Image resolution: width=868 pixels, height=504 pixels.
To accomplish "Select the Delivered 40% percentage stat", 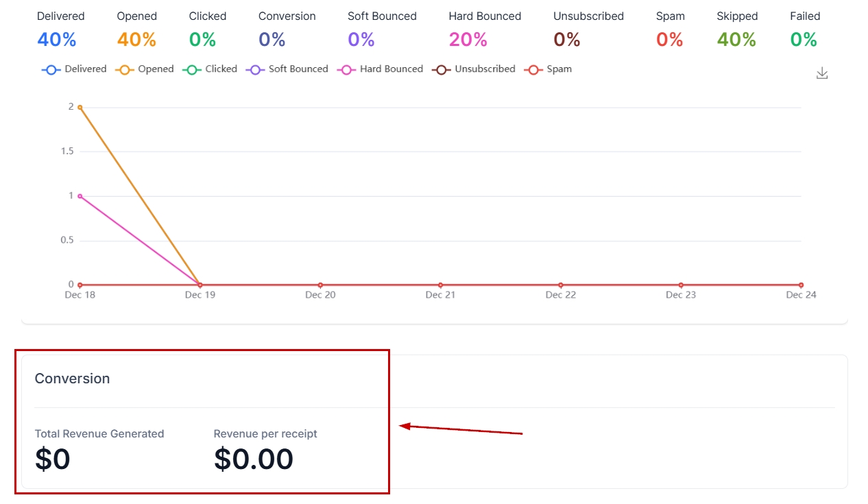I will [x=56, y=40].
